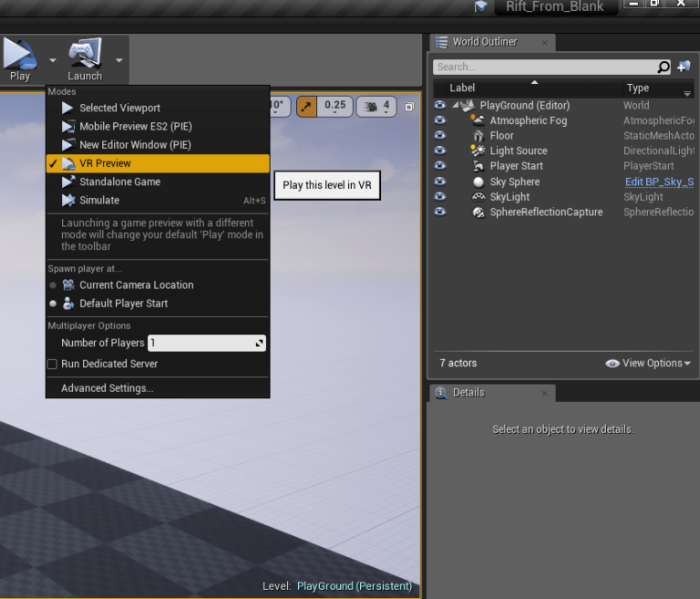Click the Play toolbar button

(x=20, y=59)
